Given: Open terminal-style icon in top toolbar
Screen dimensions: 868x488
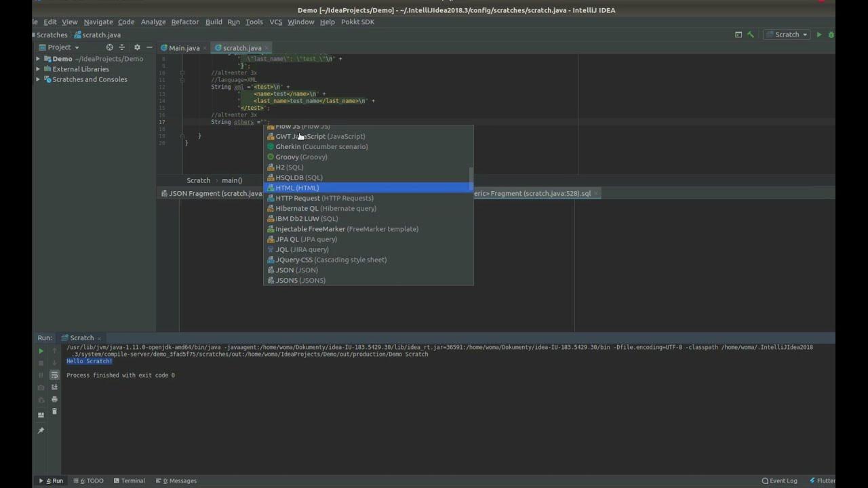Looking at the screenshot, I should coord(738,35).
